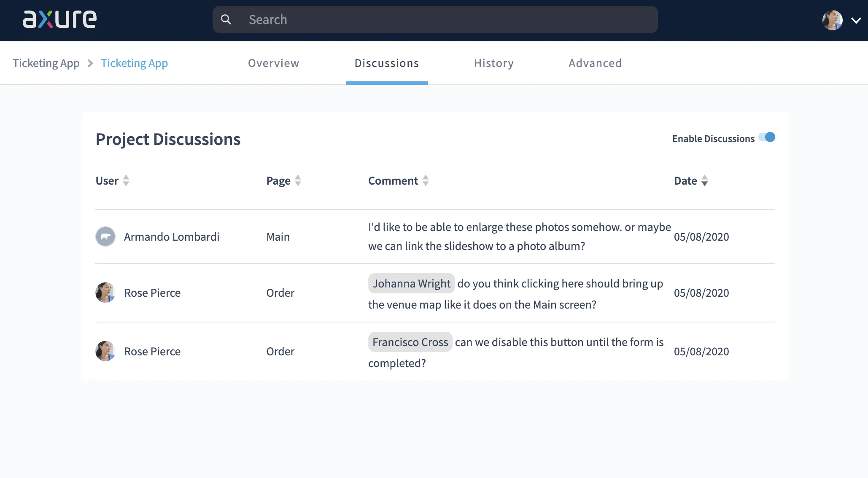
Task: Sort by Comment column arrows
Action: coord(426,180)
